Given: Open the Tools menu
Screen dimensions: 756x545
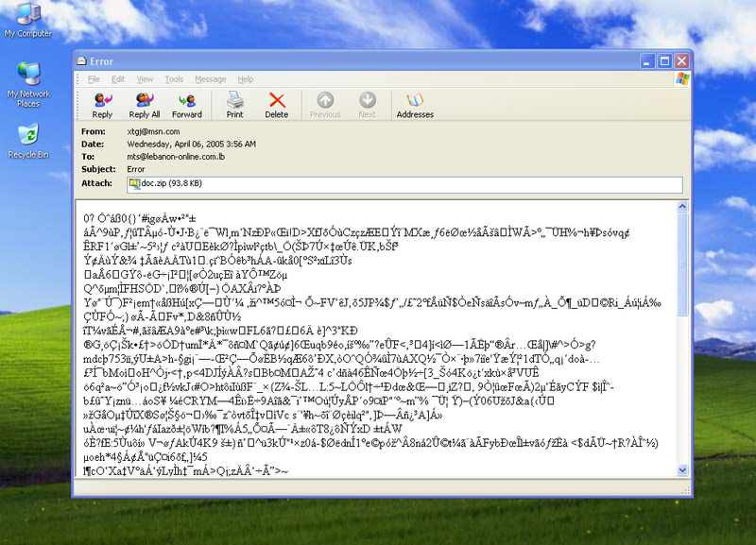Looking at the screenshot, I should 174,79.
